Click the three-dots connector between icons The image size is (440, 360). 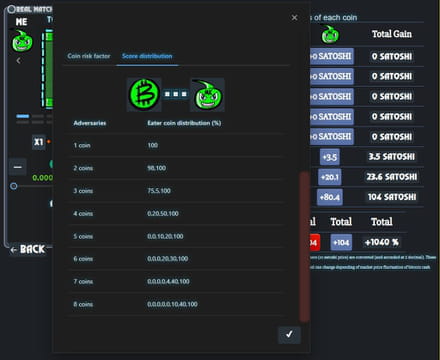(x=176, y=94)
